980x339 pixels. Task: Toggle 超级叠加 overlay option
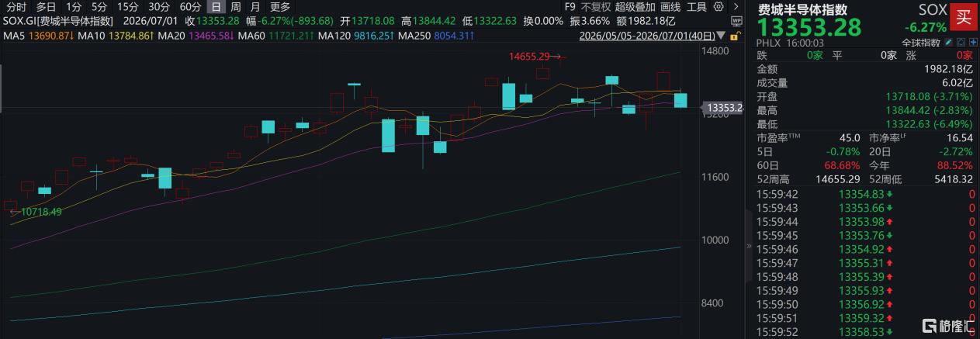(635, 7)
